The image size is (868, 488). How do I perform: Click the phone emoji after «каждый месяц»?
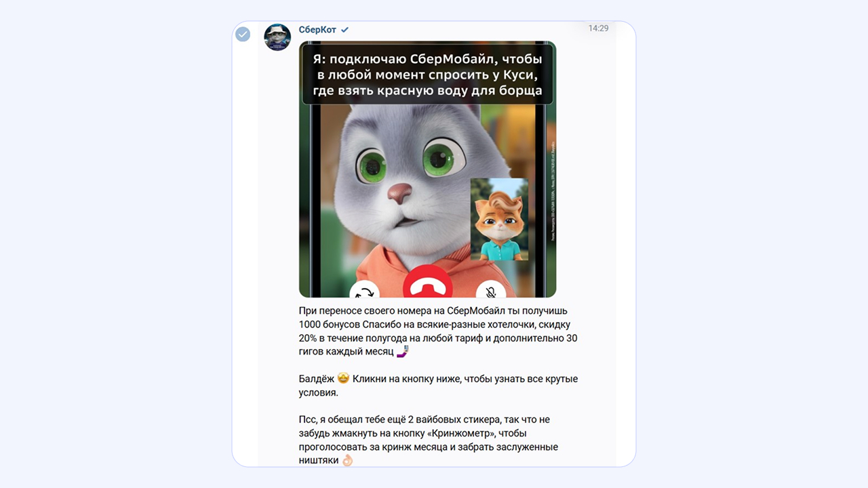point(403,352)
